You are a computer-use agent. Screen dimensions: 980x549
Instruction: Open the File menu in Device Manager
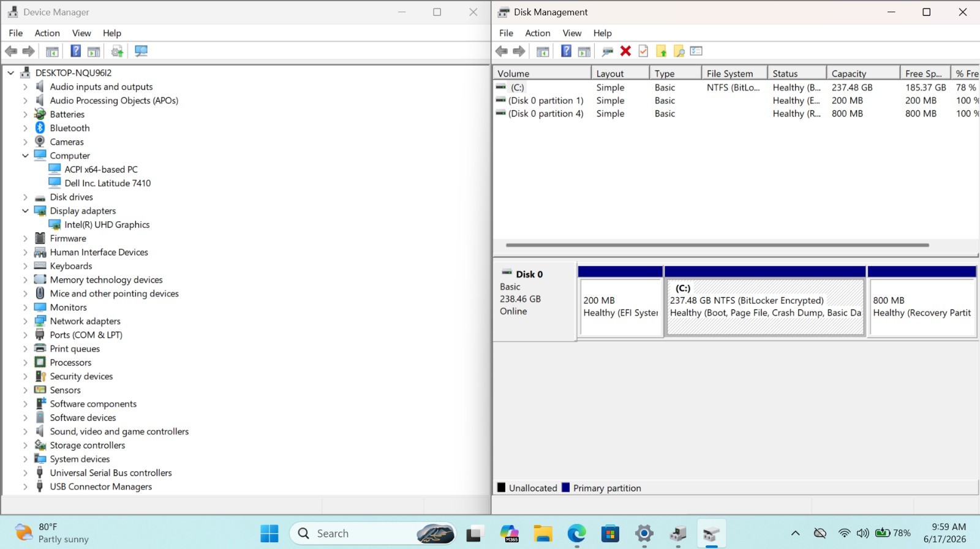coord(16,33)
